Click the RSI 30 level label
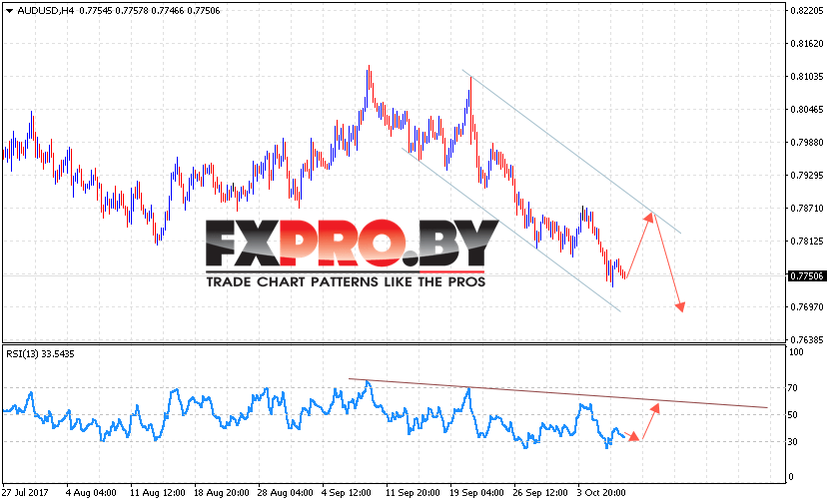The height and width of the screenshot is (504, 828). pyautogui.click(x=793, y=442)
